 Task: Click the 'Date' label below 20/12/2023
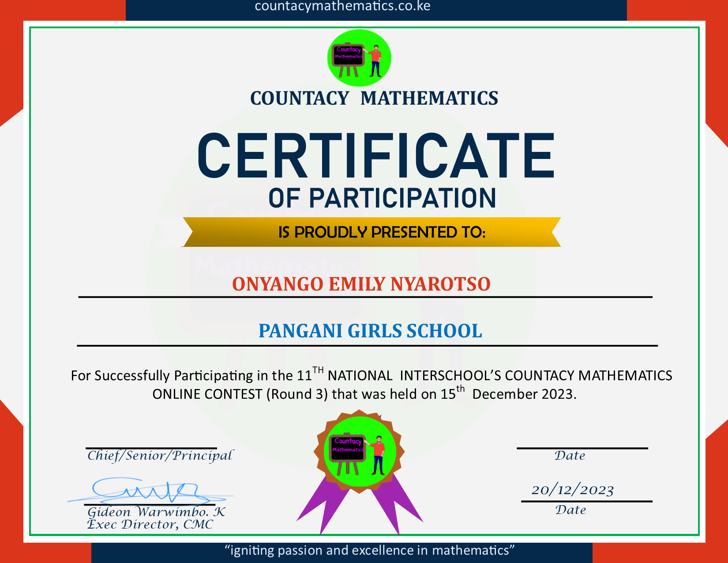pos(570,510)
